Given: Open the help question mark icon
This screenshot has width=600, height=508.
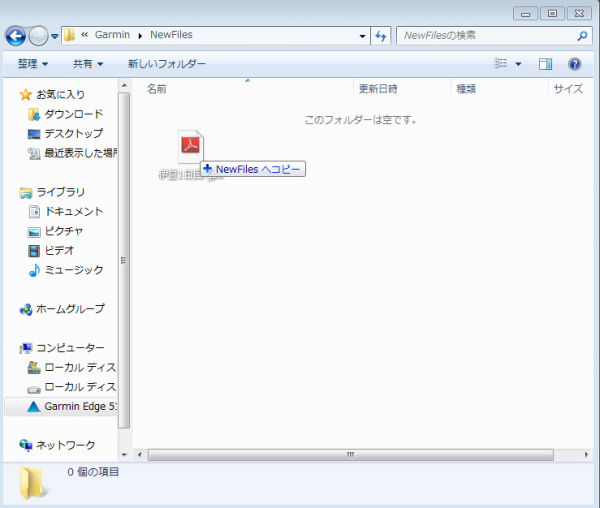Looking at the screenshot, I should (x=575, y=64).
